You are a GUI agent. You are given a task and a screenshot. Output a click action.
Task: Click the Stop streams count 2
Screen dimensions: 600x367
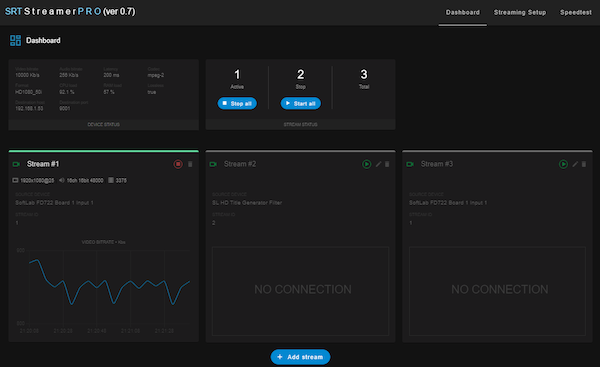click(x=300, y=74)
